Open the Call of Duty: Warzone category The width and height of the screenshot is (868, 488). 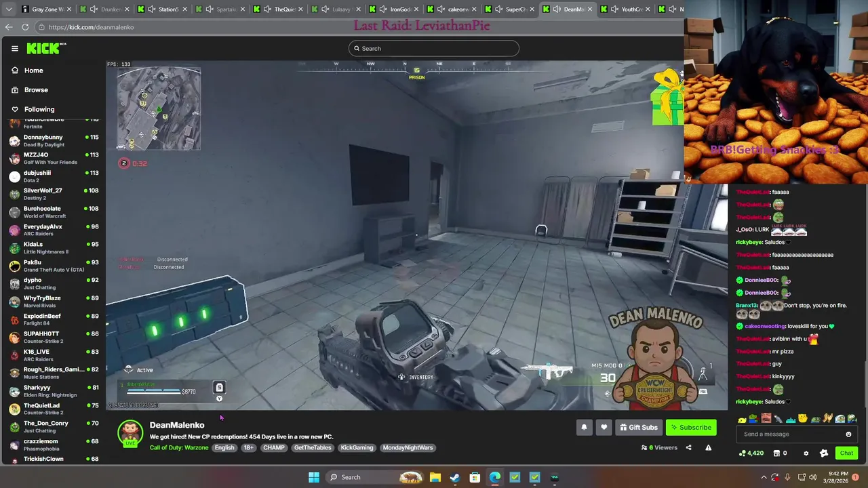179,447
